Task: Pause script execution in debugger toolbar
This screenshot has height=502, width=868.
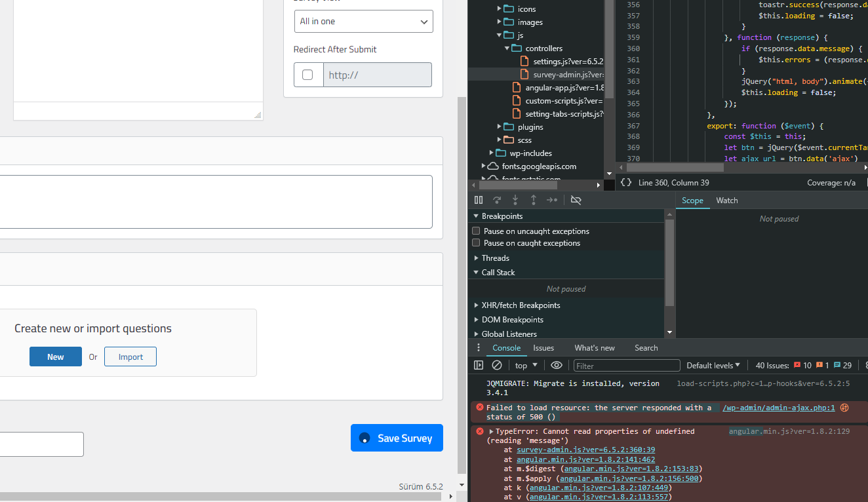Action: coord(479,200)
